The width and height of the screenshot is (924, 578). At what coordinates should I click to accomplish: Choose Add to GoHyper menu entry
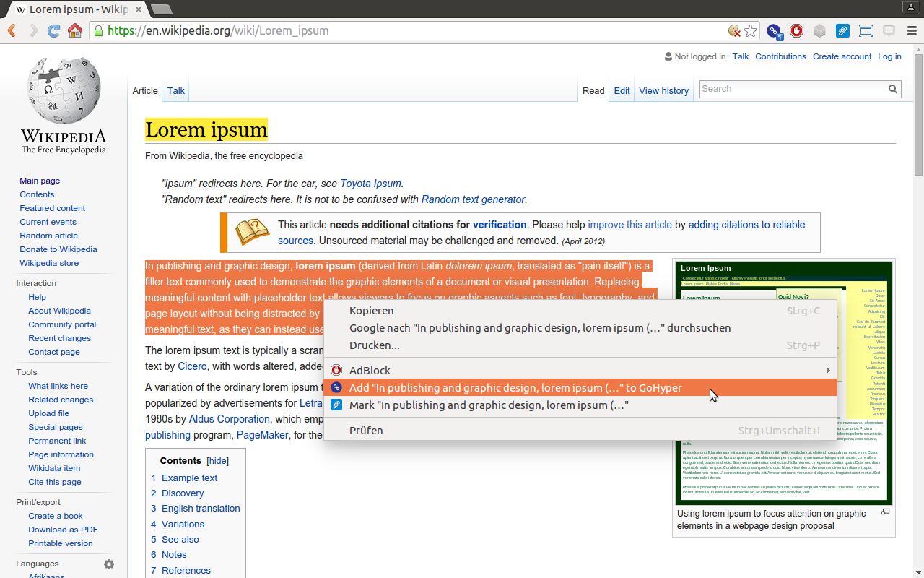coord(580,388)
